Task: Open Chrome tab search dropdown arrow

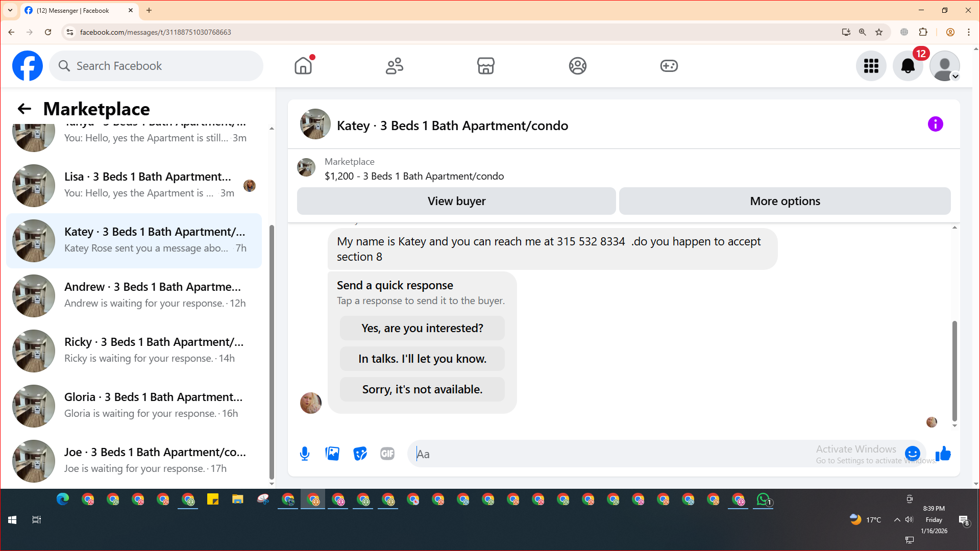Action: pyautogui.click(x=10, y=10)
